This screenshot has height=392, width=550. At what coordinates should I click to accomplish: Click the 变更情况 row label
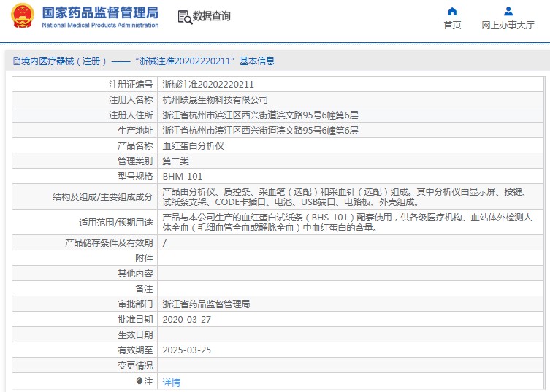[135, 366]
